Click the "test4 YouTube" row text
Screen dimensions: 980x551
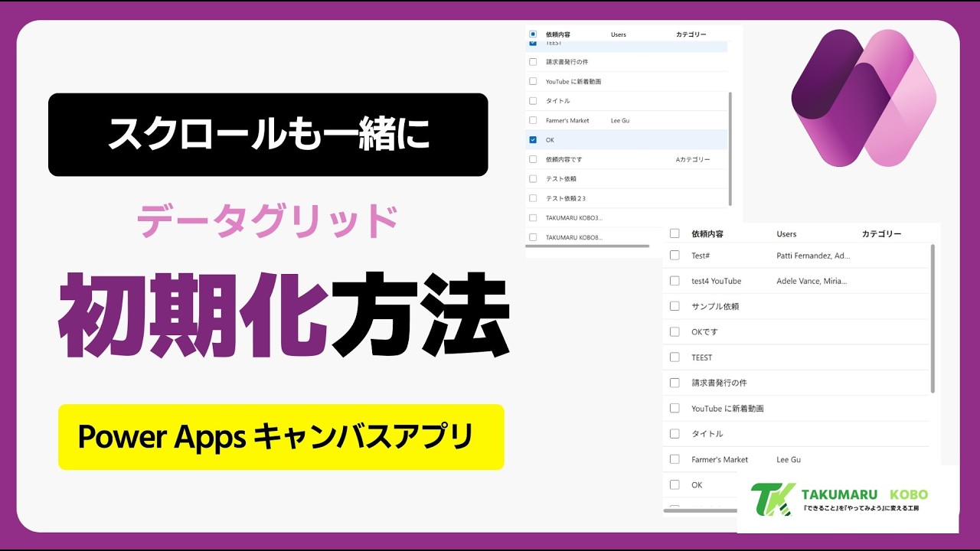click(716, 281)
